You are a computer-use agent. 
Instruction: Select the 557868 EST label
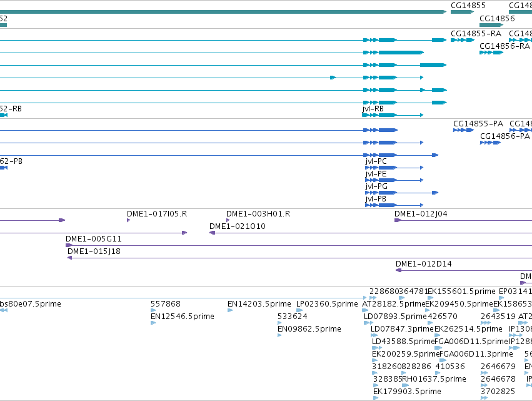click(166, 304)
